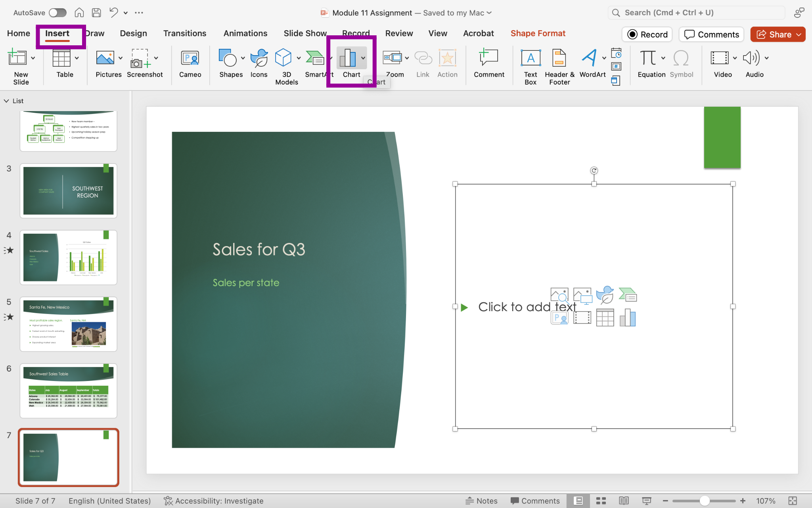Insert a Comment from ribbon

coord(488,58)
